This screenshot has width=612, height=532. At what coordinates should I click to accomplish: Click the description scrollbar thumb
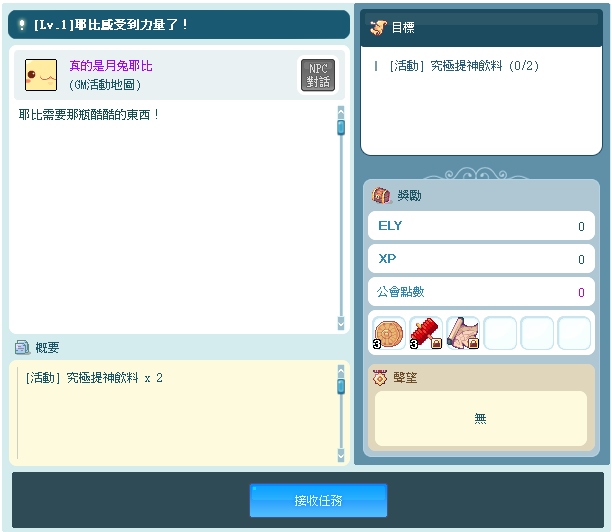click(x=340, y=127)
